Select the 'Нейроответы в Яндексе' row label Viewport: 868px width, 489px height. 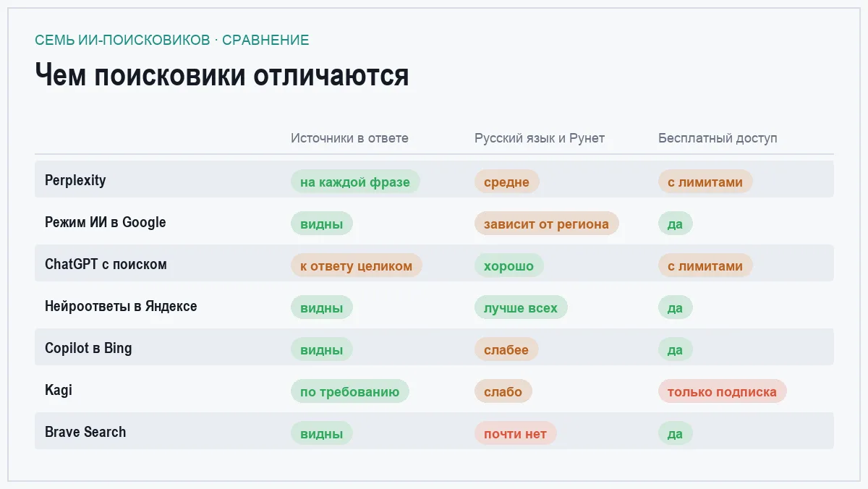coord(121,306)
